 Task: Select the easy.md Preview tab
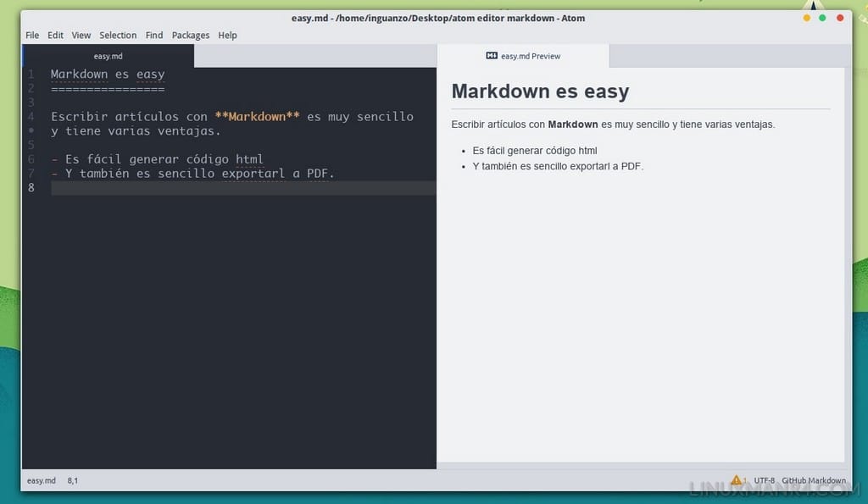point(530,57)
